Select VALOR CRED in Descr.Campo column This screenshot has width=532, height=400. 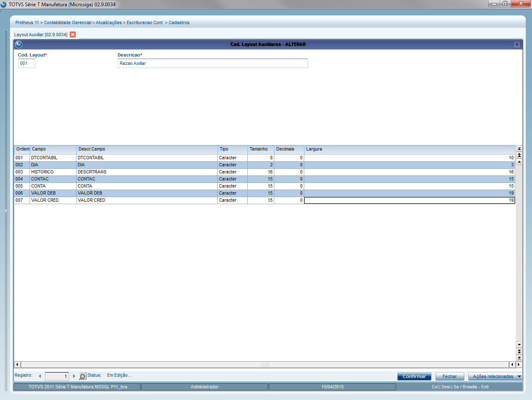147,200
